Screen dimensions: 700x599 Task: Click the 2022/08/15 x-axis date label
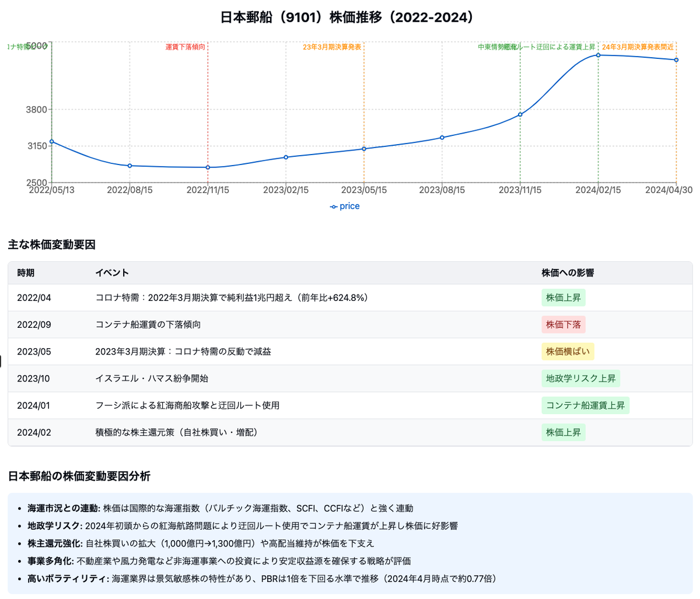coord(129,190)
